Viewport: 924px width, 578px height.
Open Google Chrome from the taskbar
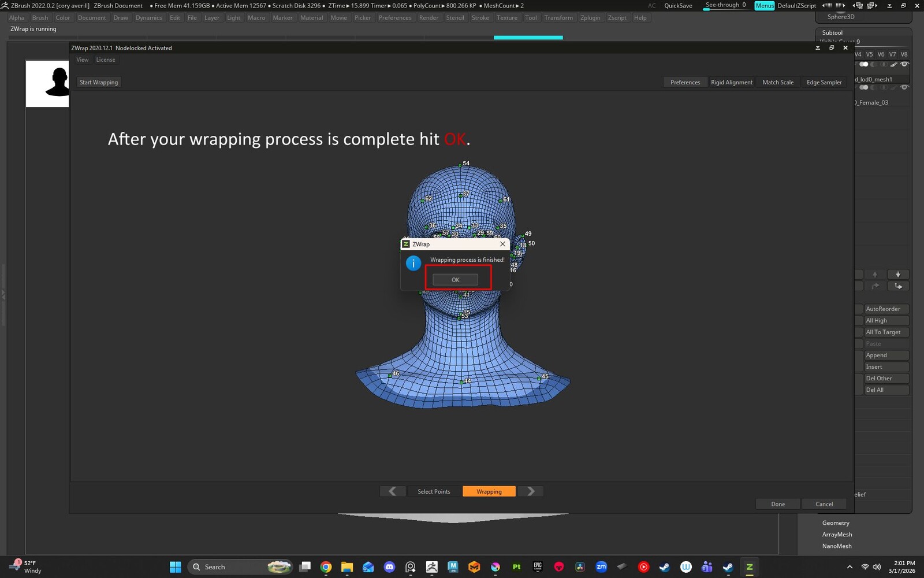point(326,567)
